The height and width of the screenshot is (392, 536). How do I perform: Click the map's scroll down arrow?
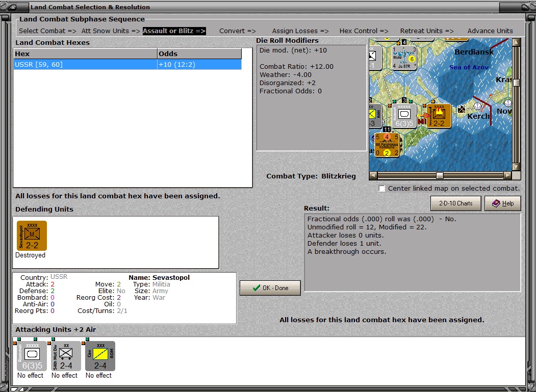point(516,167)
